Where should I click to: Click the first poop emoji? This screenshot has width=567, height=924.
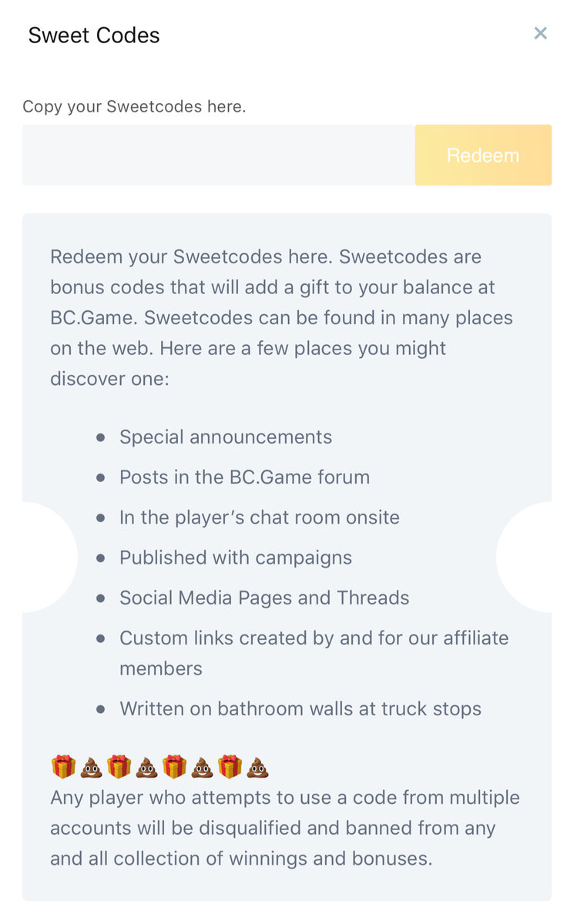point(92,767)
